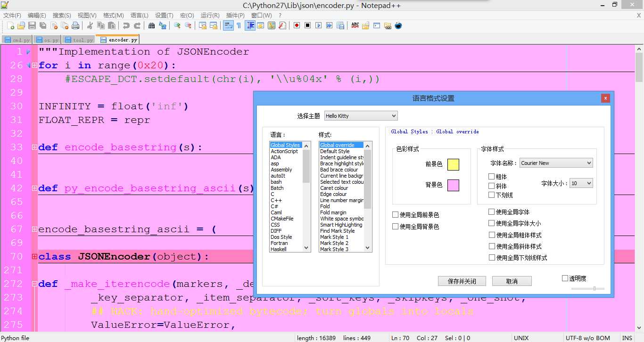Click the transparency slider in dialog
The width and height of the screenshot is (644, 342).
coord(587,288)
